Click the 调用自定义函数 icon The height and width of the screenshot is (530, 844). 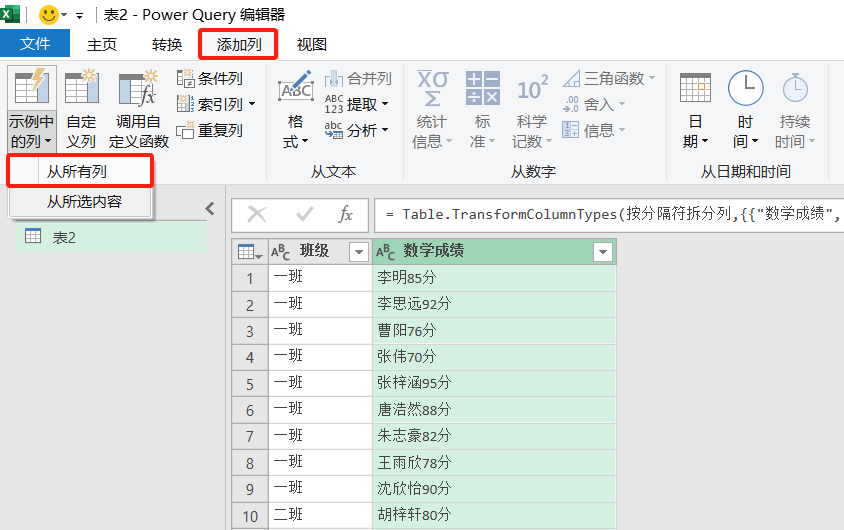(x=138, y=87)
